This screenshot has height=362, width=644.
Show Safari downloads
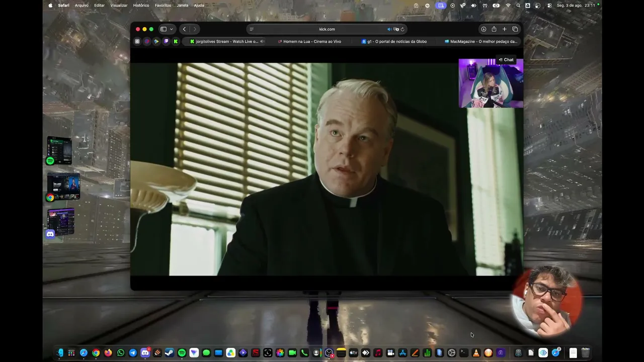484,29
